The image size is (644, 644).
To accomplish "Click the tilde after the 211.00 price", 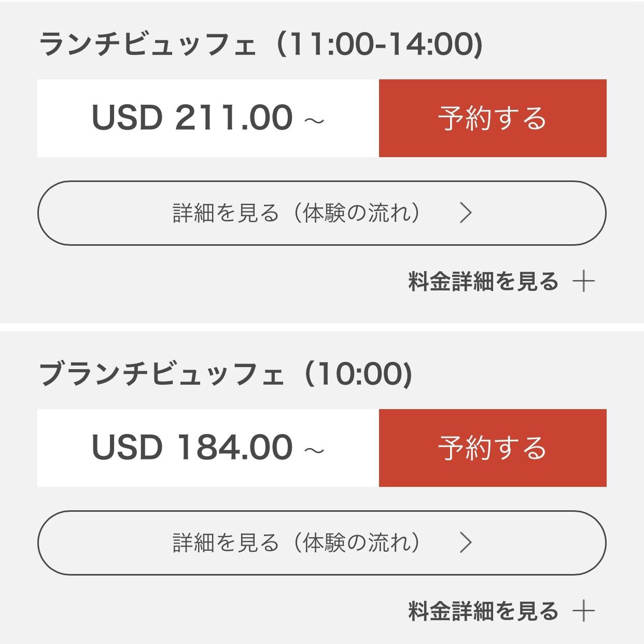I will (314, 120).
